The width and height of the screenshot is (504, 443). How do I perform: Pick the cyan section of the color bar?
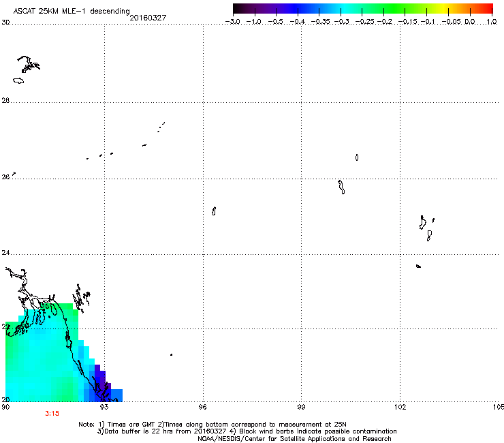click(x=345, y=8)
